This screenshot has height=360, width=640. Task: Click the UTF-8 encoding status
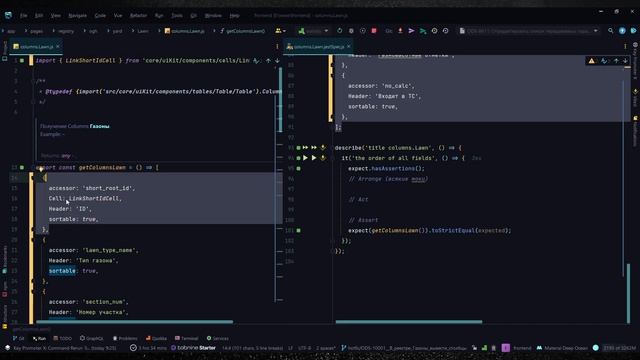point(304,348)
